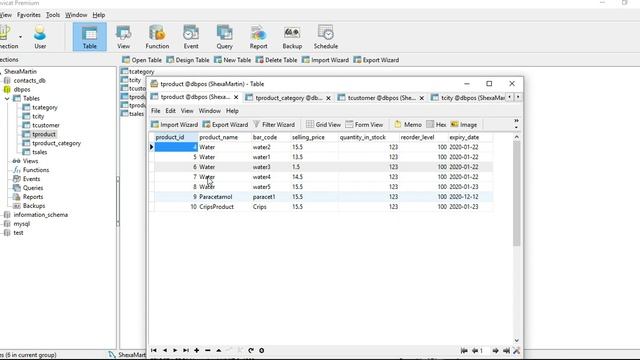This screenshot has width=640, height=360.
Task: Open the Backup objects icon
Action: tap(292, 37)
